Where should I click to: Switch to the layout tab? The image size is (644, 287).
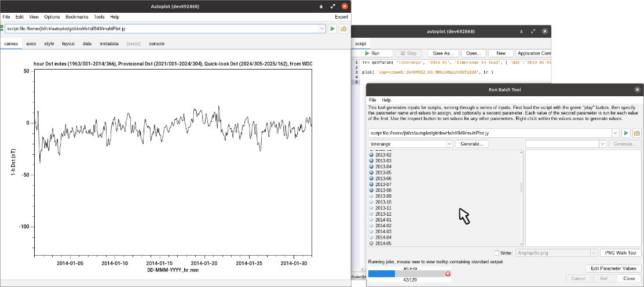point(68,43)
